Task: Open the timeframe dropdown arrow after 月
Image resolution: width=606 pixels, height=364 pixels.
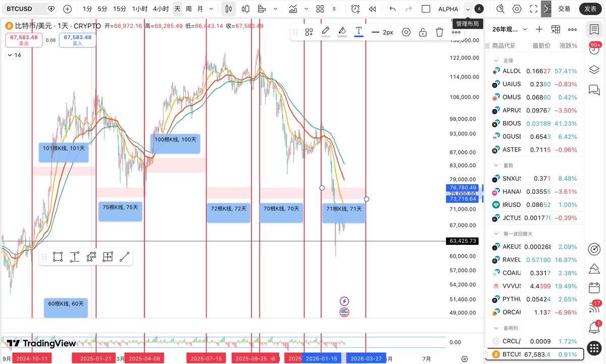Action: tap(211, 9)
